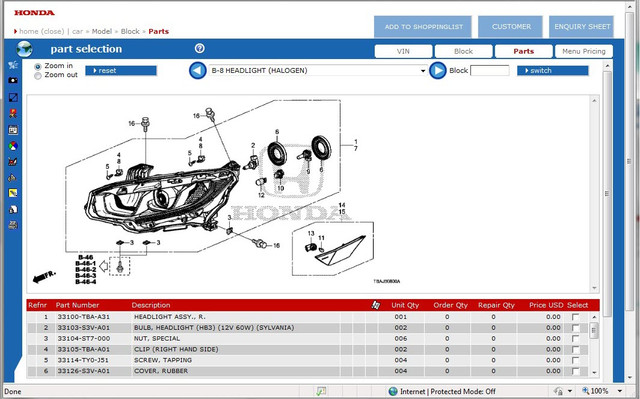Open the Menu Pricing tab

pos(584,51)
